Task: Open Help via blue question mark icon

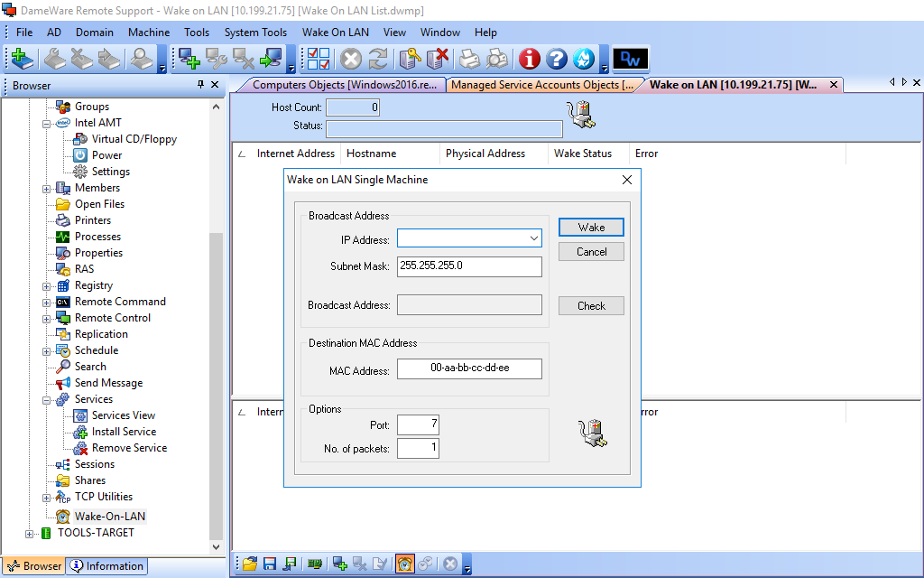Action: click(x=557, y=60)
